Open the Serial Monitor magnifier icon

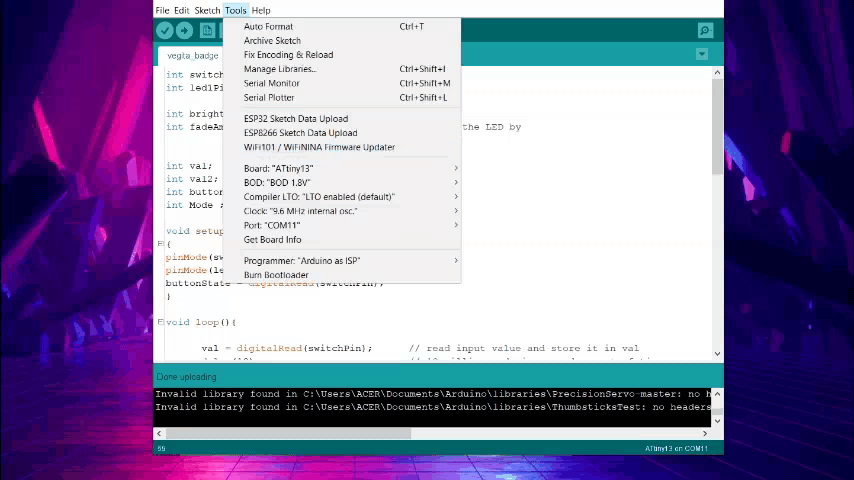click(705, 31)
